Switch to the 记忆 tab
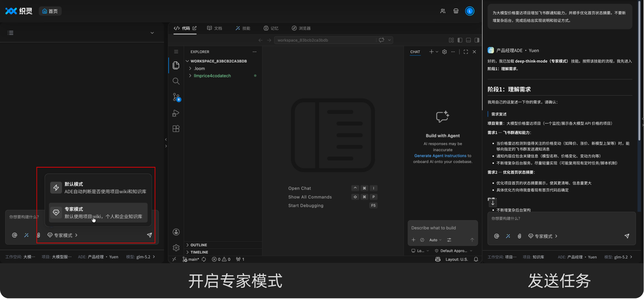644x299 pixels. click(x=271, y=28)
